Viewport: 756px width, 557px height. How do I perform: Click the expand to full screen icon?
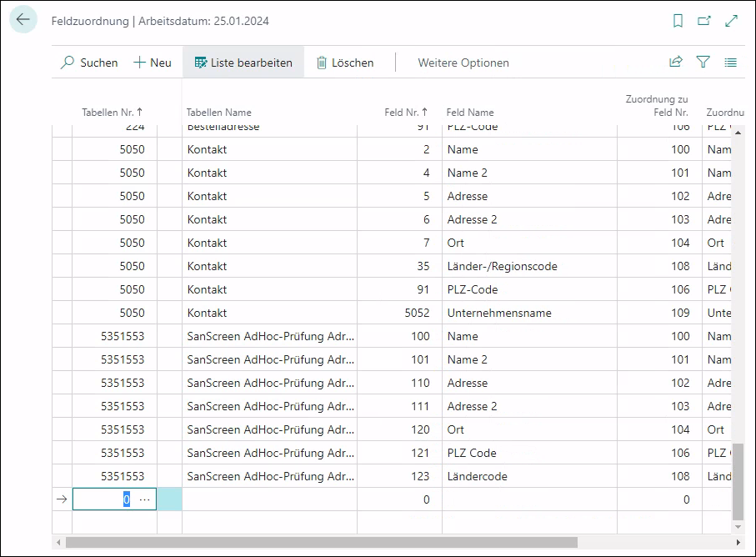coord(732,21)
